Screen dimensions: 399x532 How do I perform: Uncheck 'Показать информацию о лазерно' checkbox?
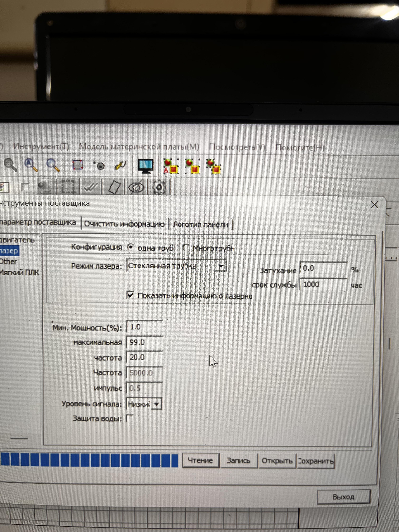pos(130,295)
